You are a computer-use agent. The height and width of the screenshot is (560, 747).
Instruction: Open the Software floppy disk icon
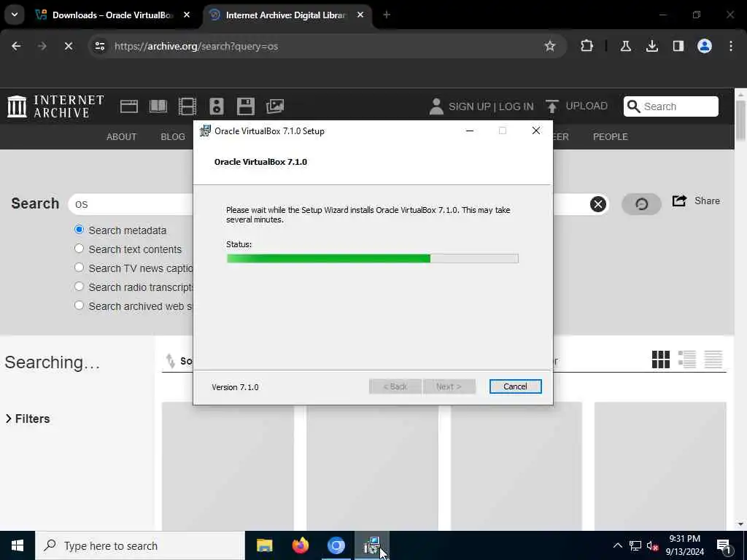coord(245,106)
